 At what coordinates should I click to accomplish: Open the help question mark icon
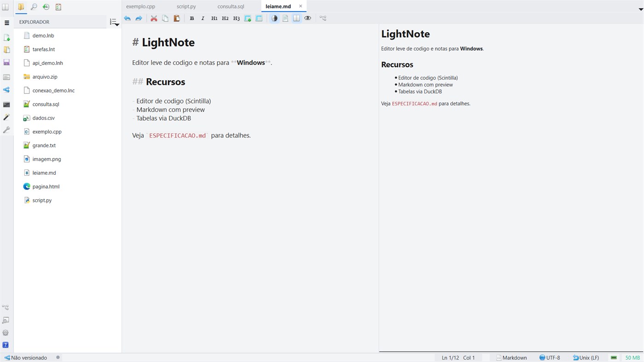pos(6,345)
